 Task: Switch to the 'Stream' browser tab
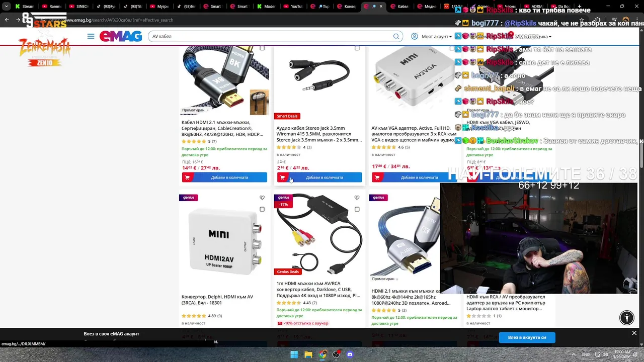(x=24, y=7)
